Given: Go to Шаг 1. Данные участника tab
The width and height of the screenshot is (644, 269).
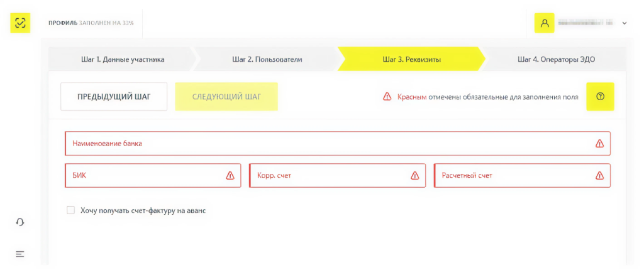Looking at the screenshot, I should pyautogui.click(x=123, y=59).
